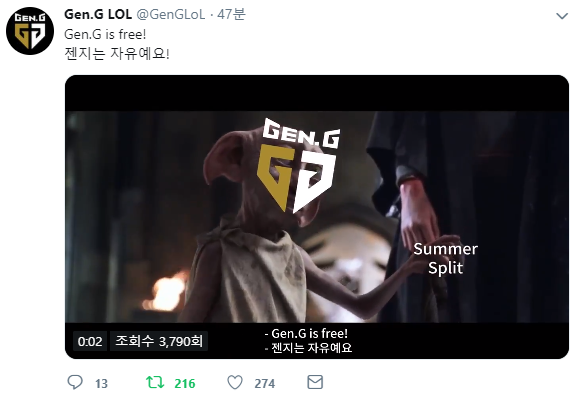Click the Gen.G logo overlay in the video
The width and height of the screenshot is (580, 400).
(298, 165)
